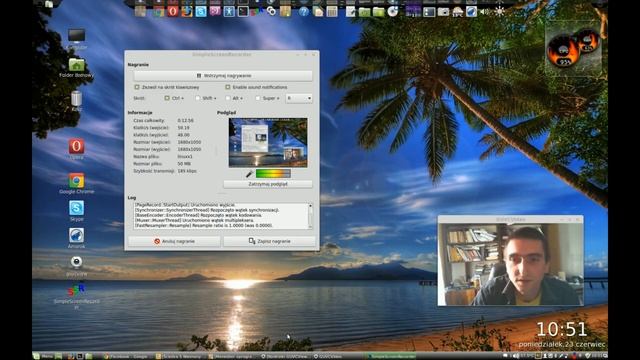Click the Zatrzymaj podgląd button
Viewport: 640px width, 360px height.
268,184
